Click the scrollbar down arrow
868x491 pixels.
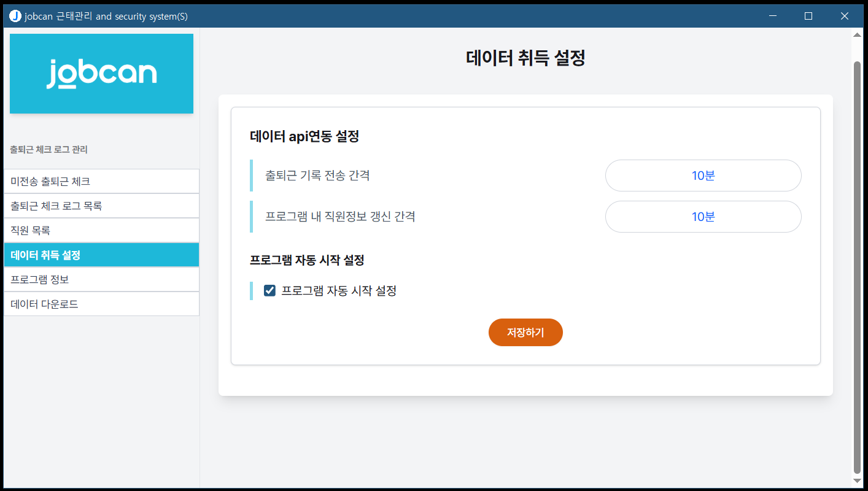point(857,480)
